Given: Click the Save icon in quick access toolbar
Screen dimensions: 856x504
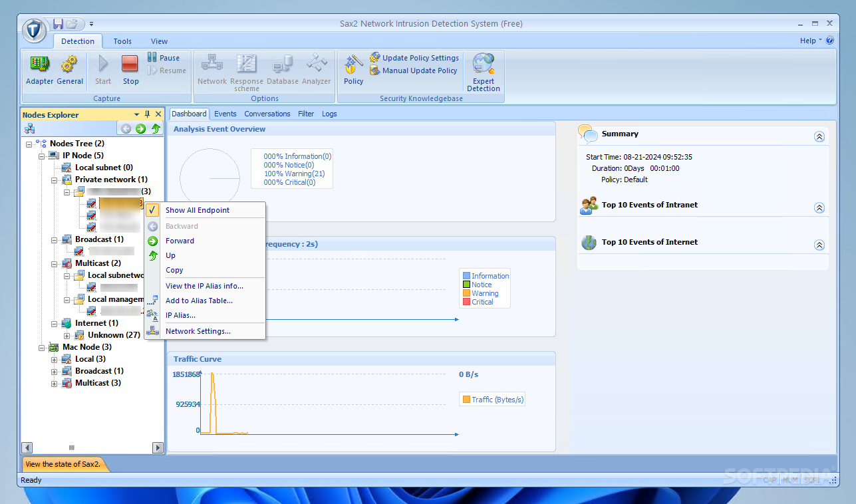Looking at the screenshot, I should pyautogui.click(x=58, y=24).
